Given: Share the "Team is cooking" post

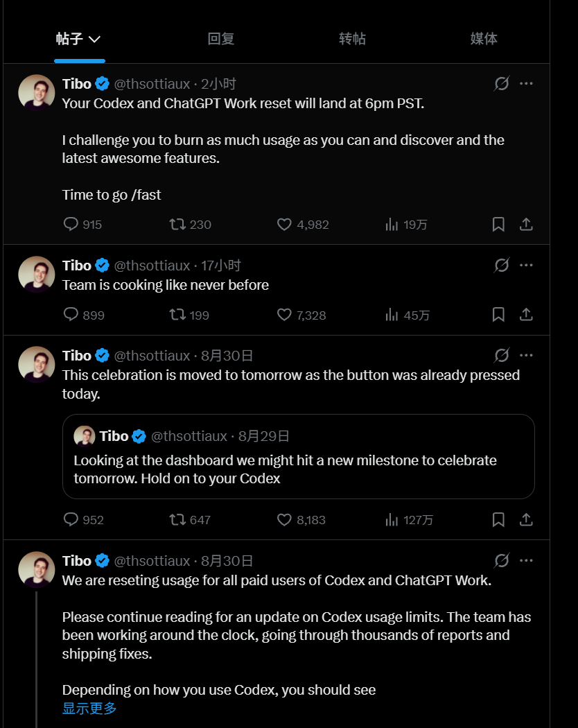Looking at the screenshot, I should [526, 315].
